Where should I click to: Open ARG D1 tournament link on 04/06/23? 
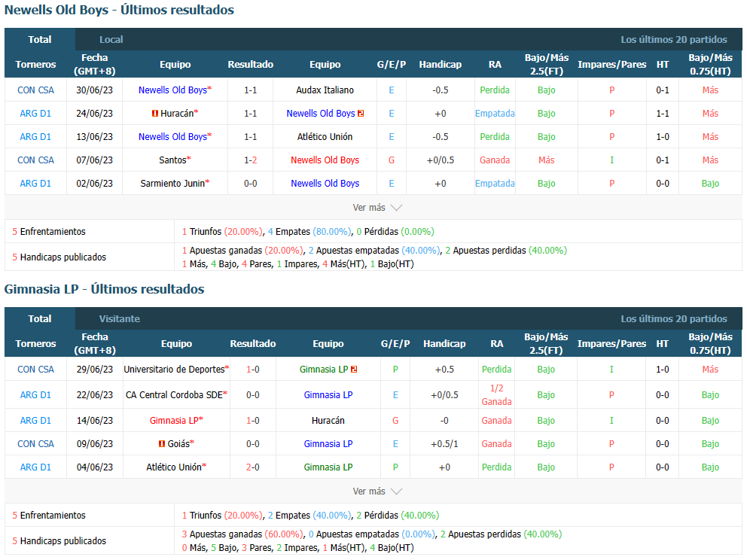(35, 467)
